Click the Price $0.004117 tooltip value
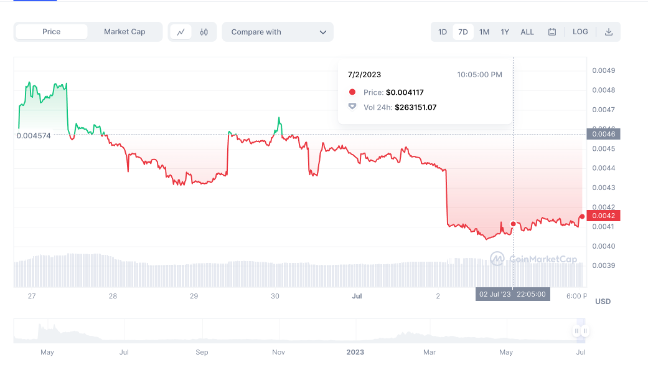The height and width of the screenshot is (372, 648). [405, 92]
